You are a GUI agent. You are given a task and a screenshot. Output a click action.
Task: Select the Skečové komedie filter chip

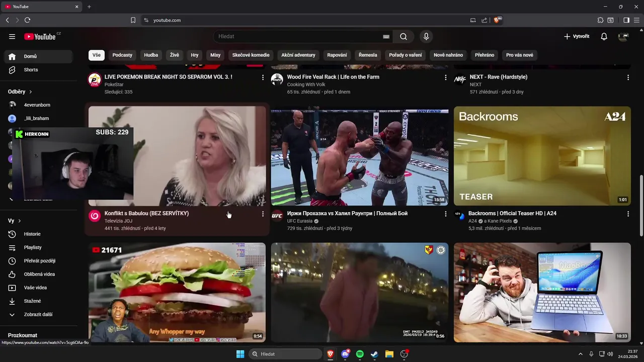pyautogui.click(x=251, y=55)
